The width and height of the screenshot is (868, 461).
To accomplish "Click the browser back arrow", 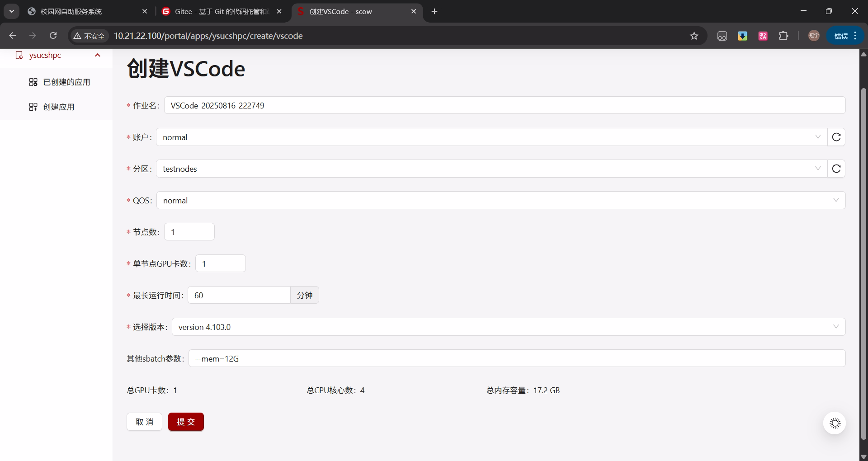I will pos(13,36).
